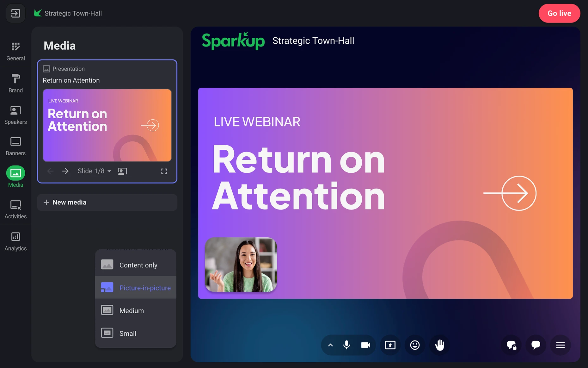Screen dimensions: 588x368
Task: Go to the previous slide arrow
Action: click(x=50, y=171)
